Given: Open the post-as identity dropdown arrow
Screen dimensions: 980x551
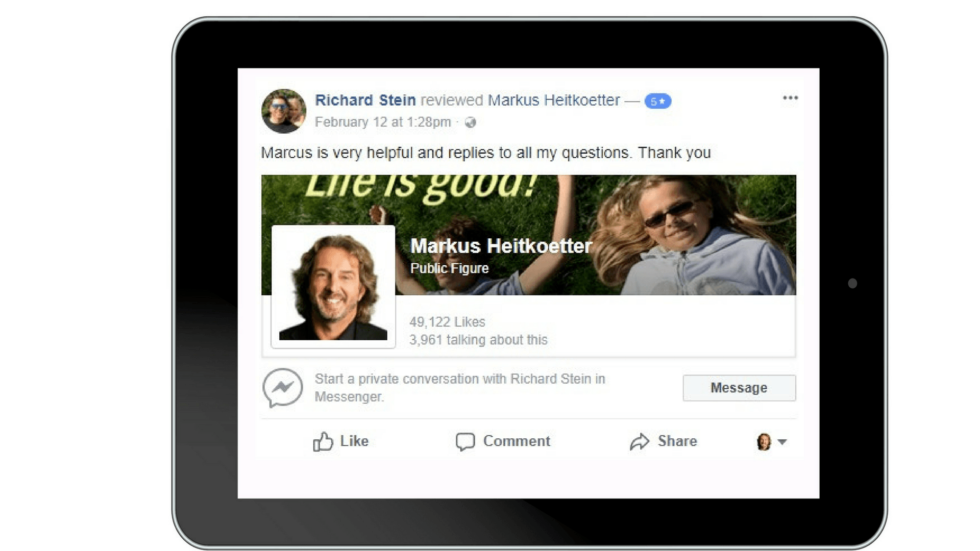Looking at the screenshot, I should (x=782, y=442).
